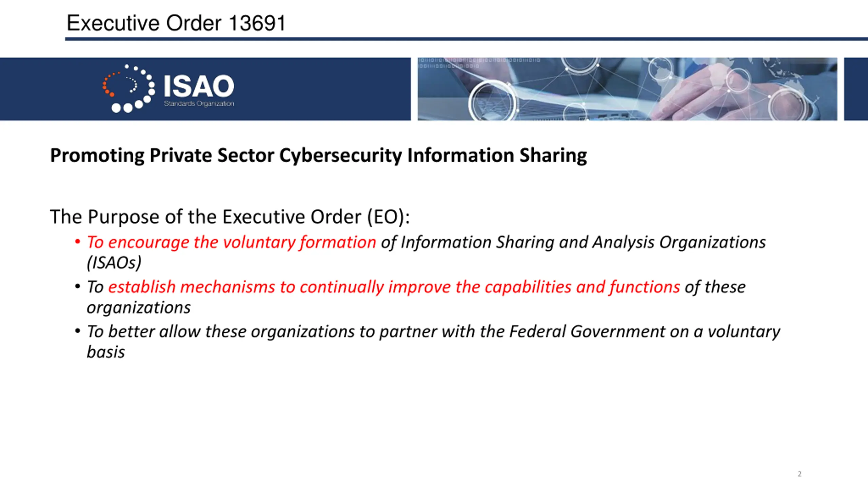
Task: Click the blue rule beneath the slide title
Action: pos(467,39)
